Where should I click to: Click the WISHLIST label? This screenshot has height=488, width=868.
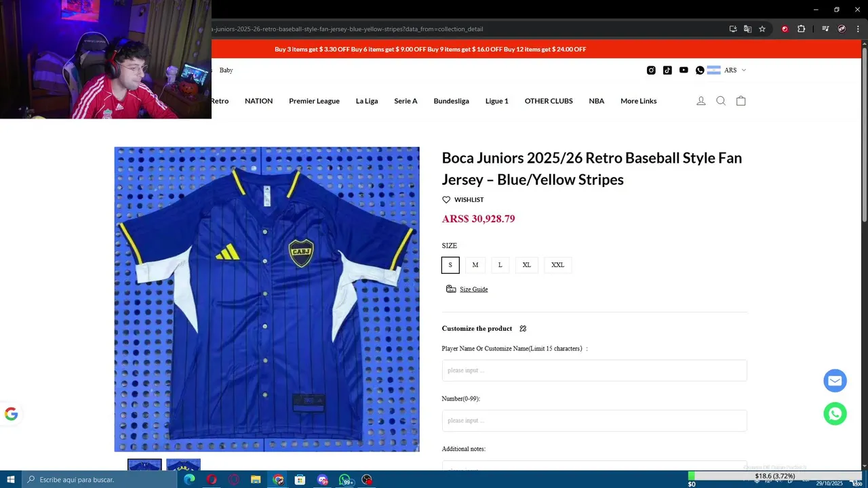[469, 200]
